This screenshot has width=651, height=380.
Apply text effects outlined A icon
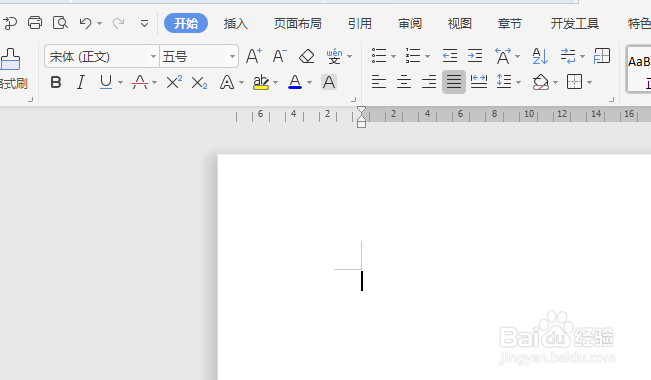pyautogui.click(x=227, y=82)
